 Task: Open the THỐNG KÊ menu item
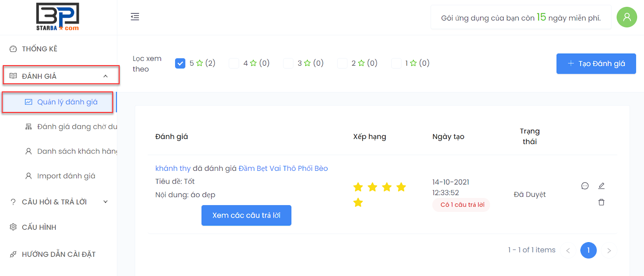[x=39, y=49]
